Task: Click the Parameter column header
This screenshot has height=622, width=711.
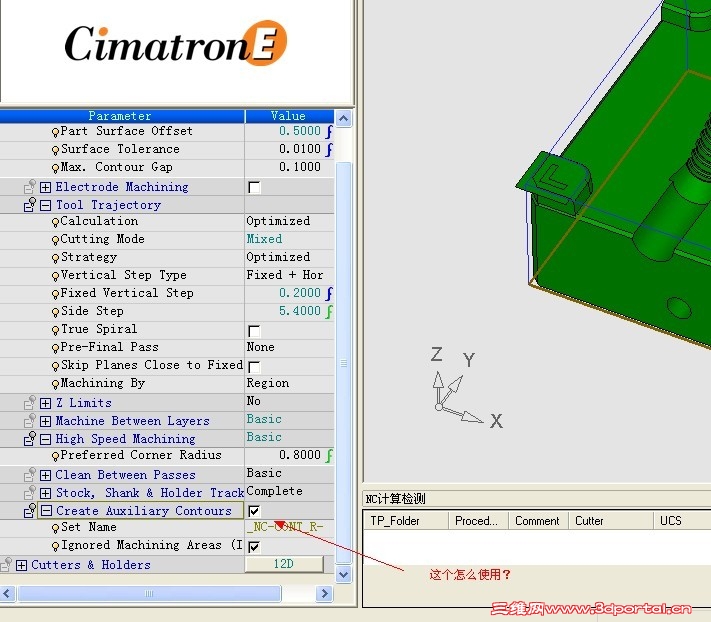Action: point(122,116)
